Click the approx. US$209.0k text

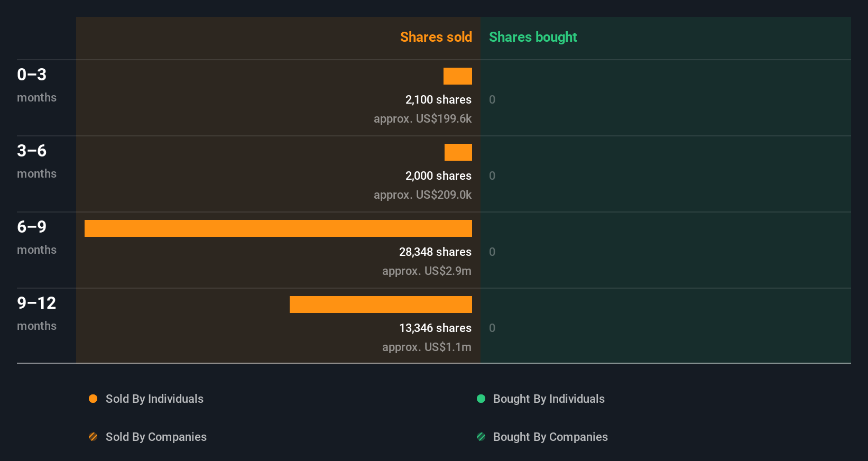pyautogui.click(x=422, y=195)
